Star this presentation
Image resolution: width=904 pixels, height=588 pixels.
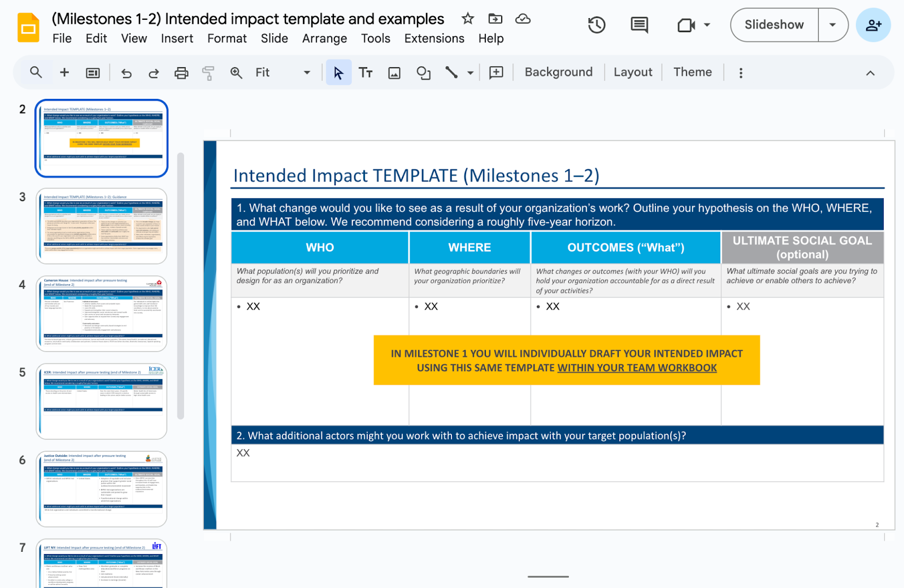click(468, 19)
